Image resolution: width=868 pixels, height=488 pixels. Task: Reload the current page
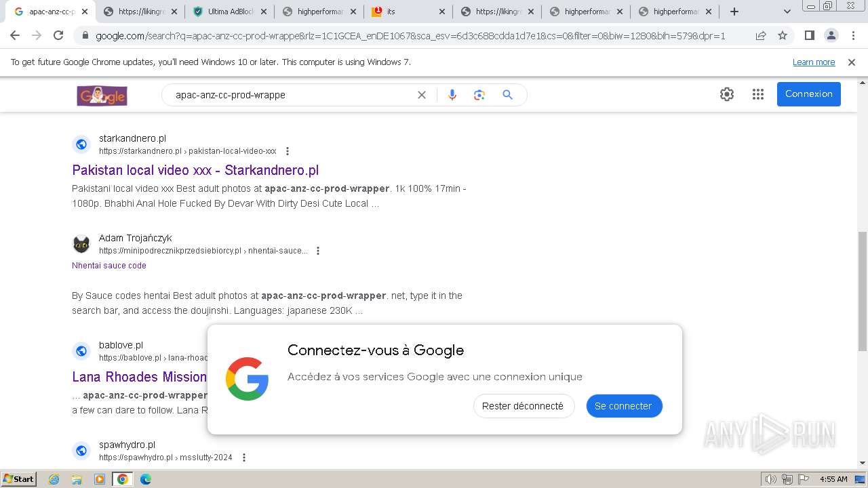click(x=58, y=35)
